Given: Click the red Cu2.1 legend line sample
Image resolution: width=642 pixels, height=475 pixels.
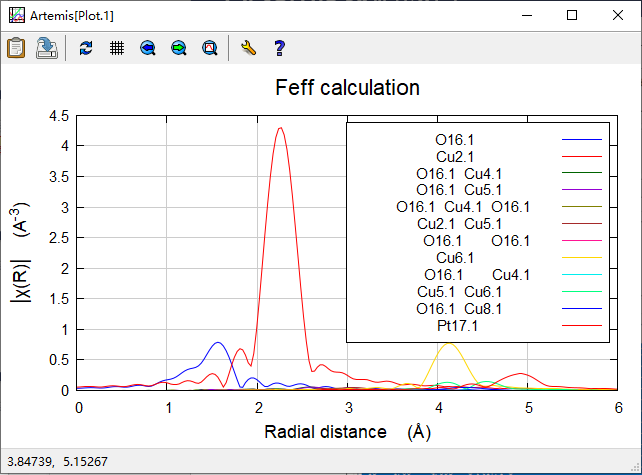Looking at the screenshot, I should 581,157.
